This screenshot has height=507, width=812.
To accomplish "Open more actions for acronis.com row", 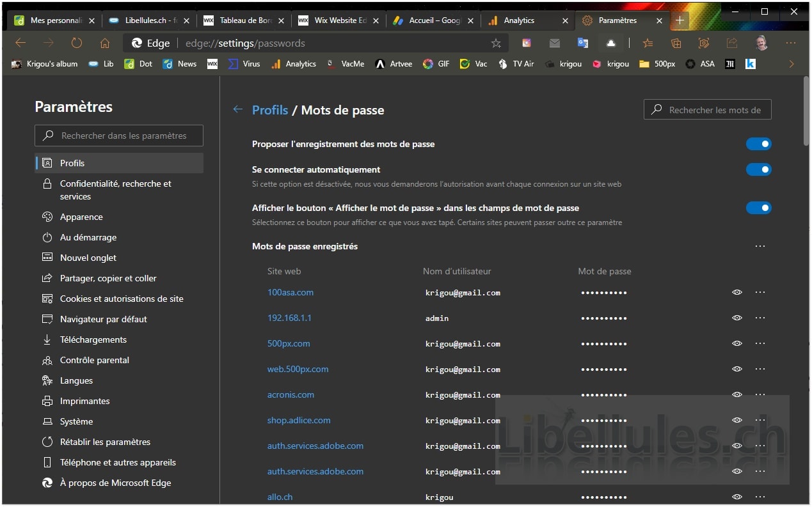I will pos(760,394).
